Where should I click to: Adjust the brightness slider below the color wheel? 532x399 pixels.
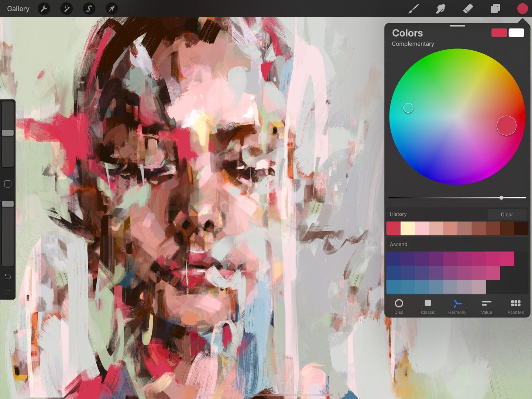(x=501, y=198)
